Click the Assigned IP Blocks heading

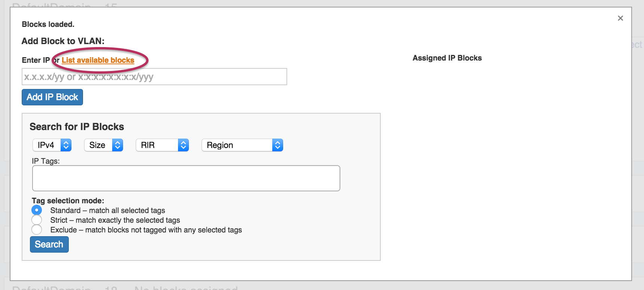point(447,58)
